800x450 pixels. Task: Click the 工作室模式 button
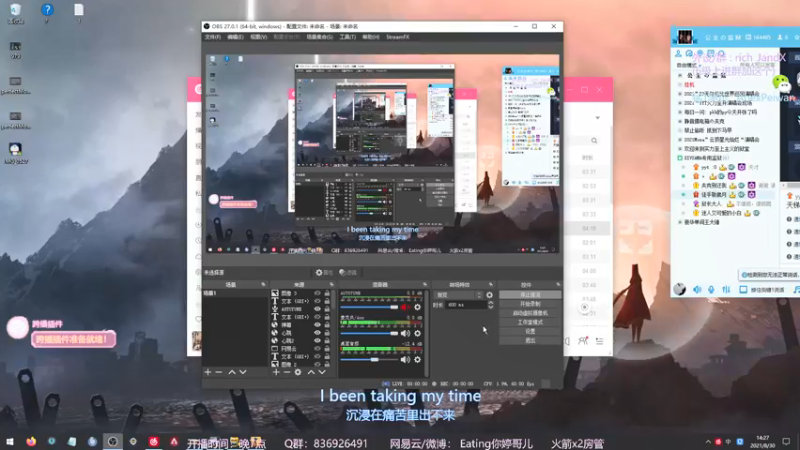[x=530, y=322]
